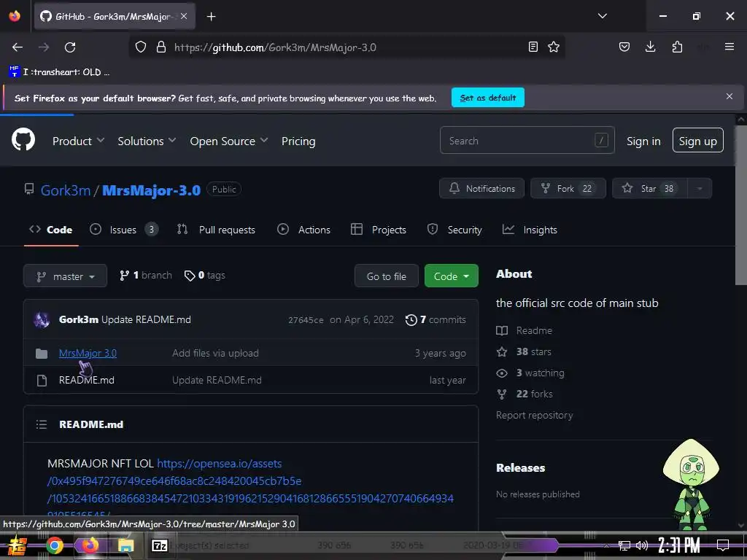Click the Notifications bell button
Viewport: 747px width, 560px height.
pos(481,189)
